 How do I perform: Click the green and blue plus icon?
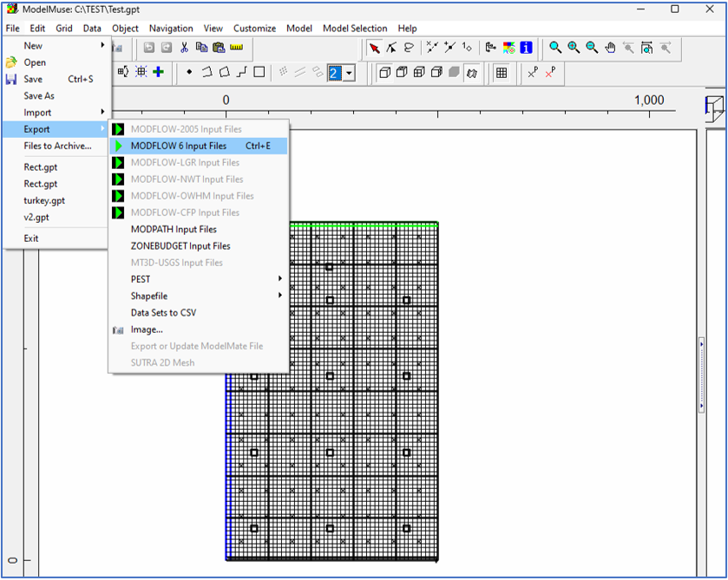(158, 72)
